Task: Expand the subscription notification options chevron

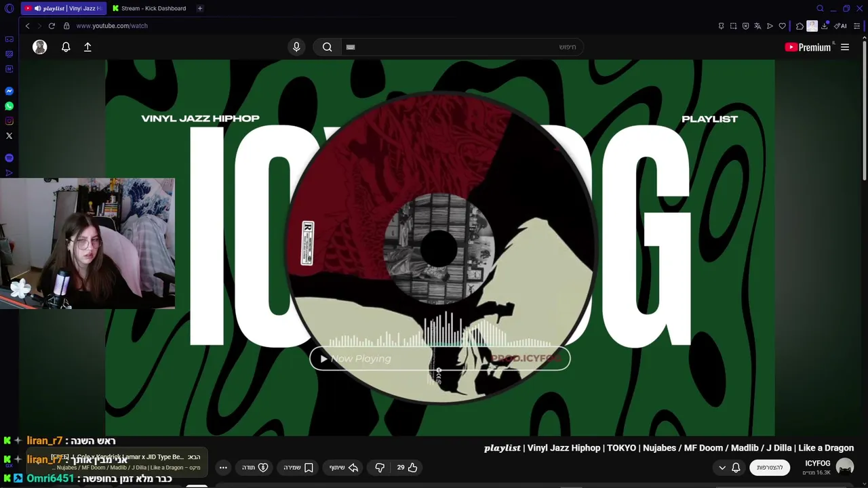Action: (722, 468)
